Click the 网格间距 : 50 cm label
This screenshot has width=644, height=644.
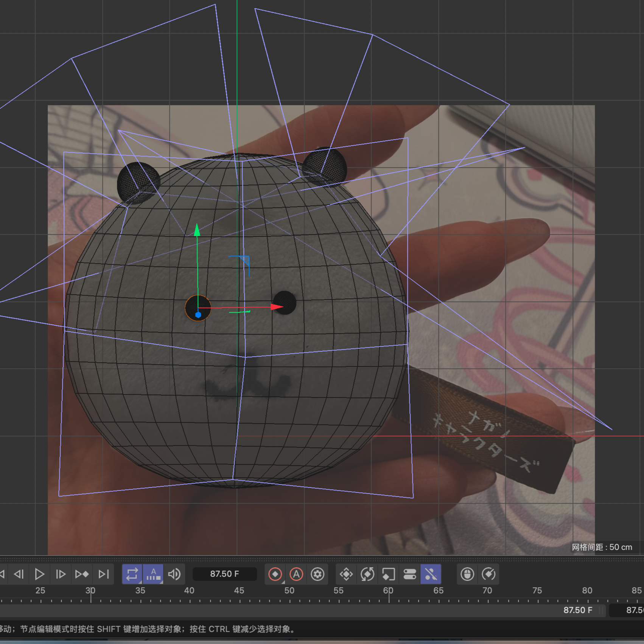pos(602,547)
